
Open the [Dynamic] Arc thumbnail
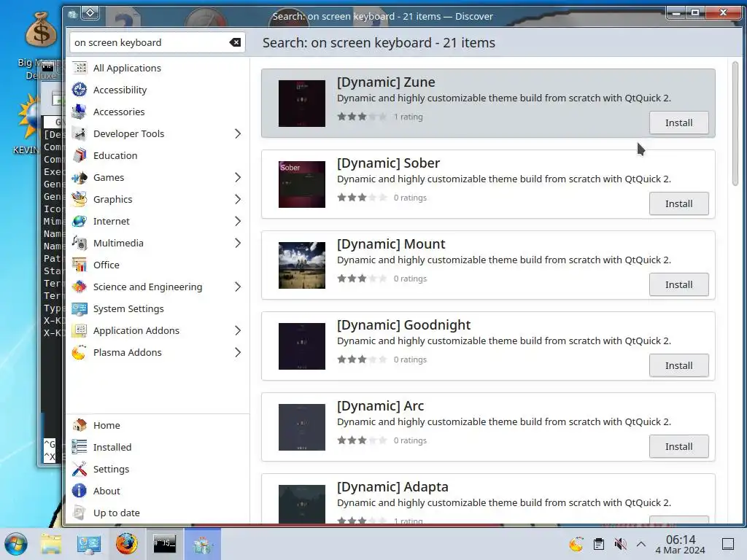click(302, 427)
